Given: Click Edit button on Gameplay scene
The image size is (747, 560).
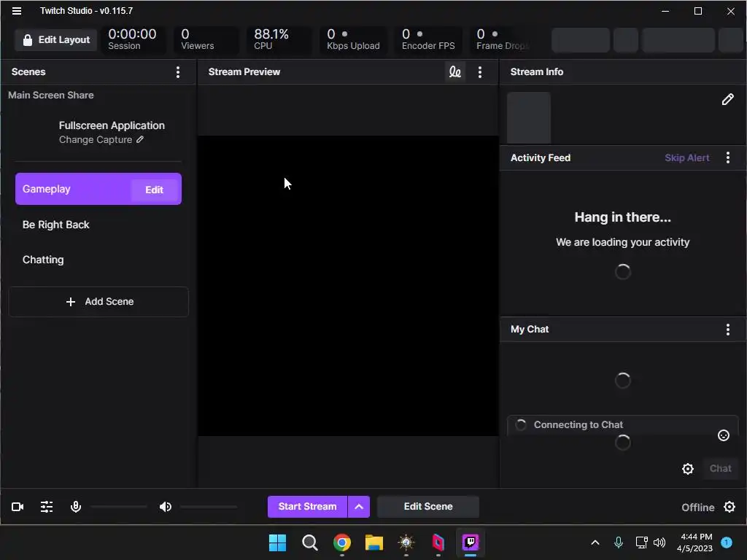Looking at the screenshot, I should click(155, 190).
